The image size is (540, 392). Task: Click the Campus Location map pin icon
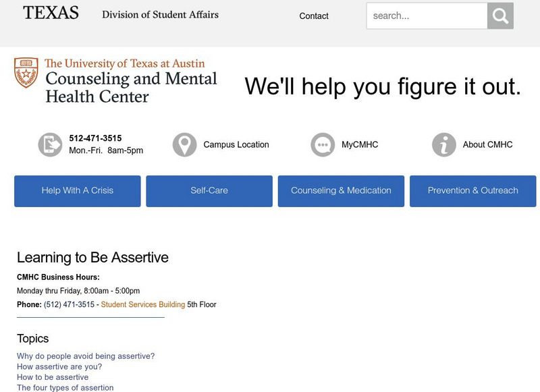[185, 144]
